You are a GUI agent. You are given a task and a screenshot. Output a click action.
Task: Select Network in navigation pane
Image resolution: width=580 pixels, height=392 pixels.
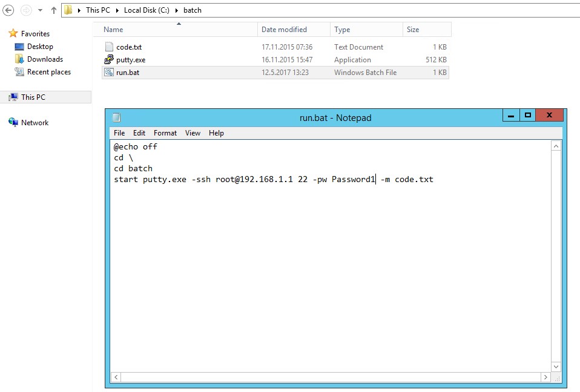click(x=35, y=123)
